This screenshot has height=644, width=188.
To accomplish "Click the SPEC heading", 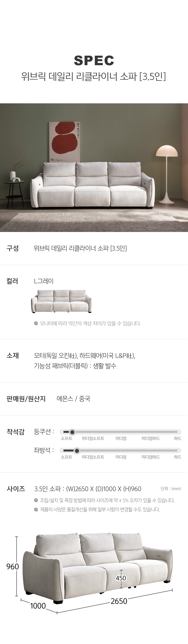I will [94, 61].
